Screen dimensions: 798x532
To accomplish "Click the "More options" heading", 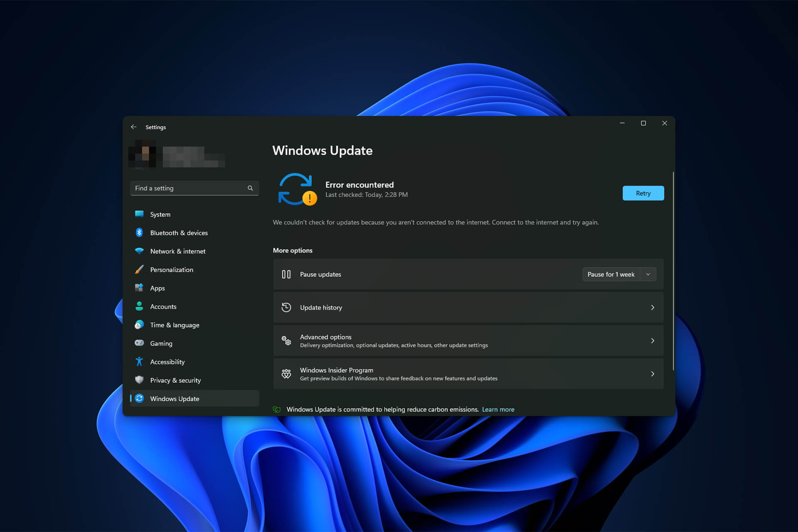I will point(293,250).
